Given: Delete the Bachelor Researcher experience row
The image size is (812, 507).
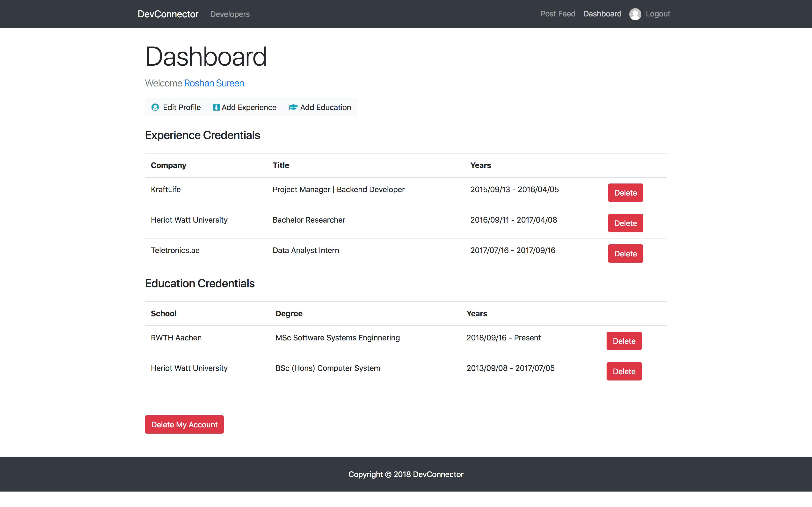Looking at the screenshot, I should tap(625, 223).
